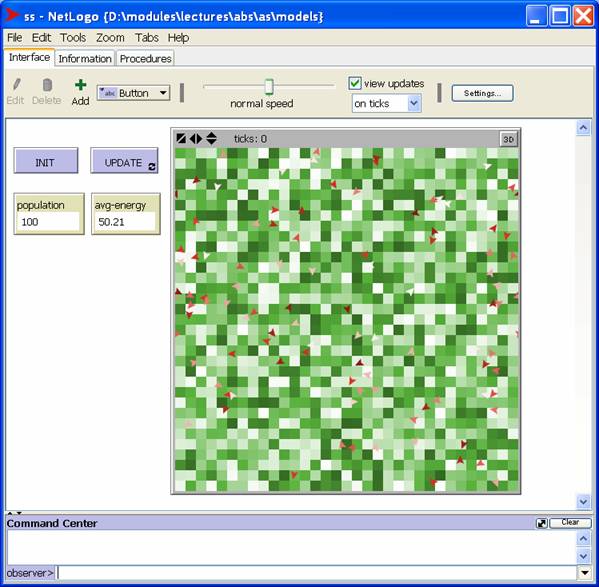The width and height of the screenshot is (599, 587).
Task: Switch to the Information tab
Action: pos(85,58)
